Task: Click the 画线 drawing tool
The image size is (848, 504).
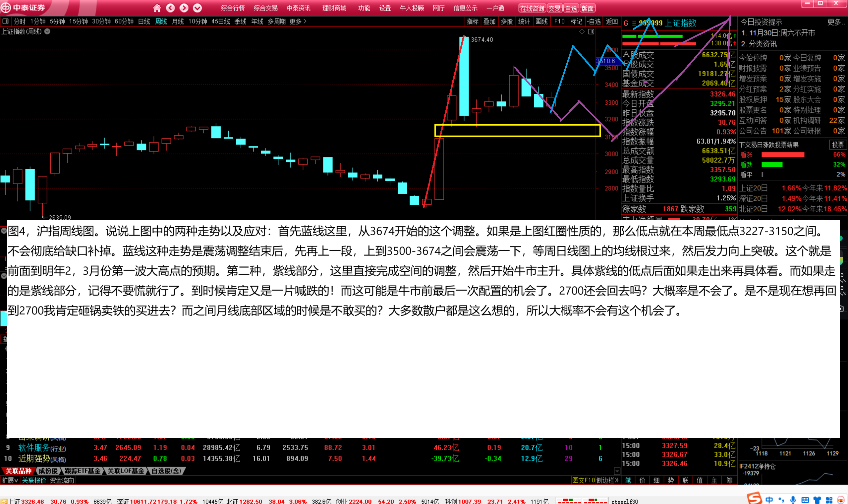Action: click(541, 22)
